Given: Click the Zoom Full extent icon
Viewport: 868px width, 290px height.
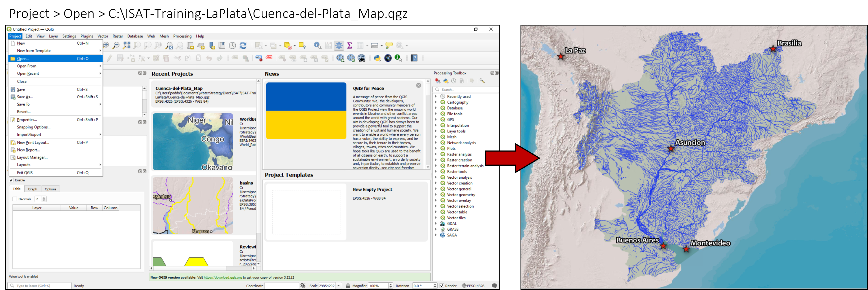Looking at the screenshot, I should [x=127, y=45].
